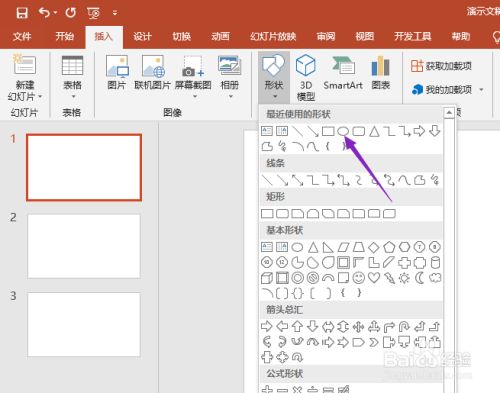Select the heart shape
This screenshot has height=393, width=500.
pyautogui.click(x=374, y=277)
